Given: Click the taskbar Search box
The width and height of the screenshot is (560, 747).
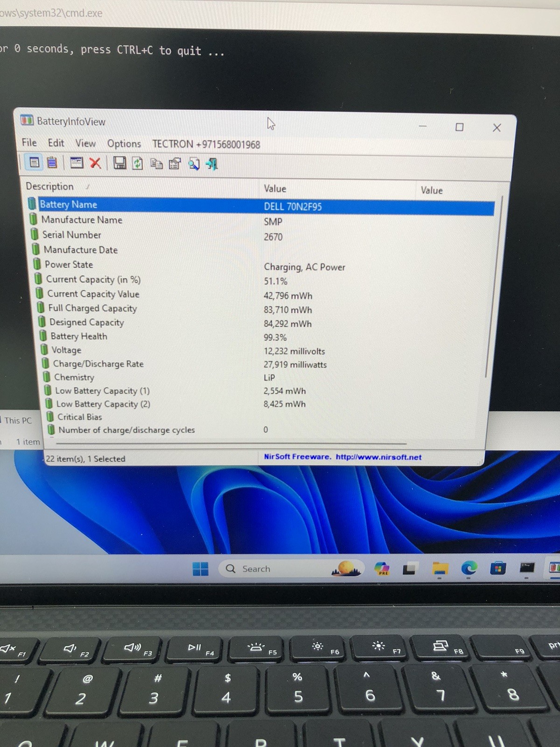Looking at the screenshot, I should (x=292, y=569).
